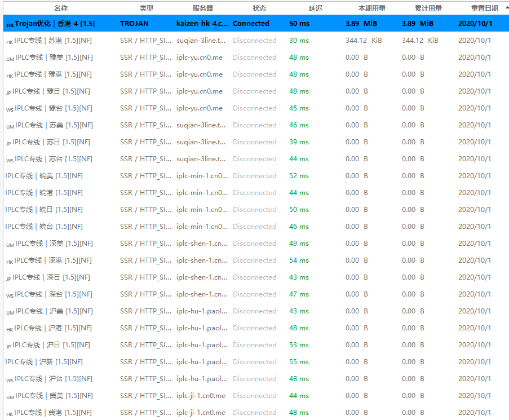Click the 344.12 KiB value under 累计用量
Viewport: 509px width, 420px height.
tap(420, 41)
